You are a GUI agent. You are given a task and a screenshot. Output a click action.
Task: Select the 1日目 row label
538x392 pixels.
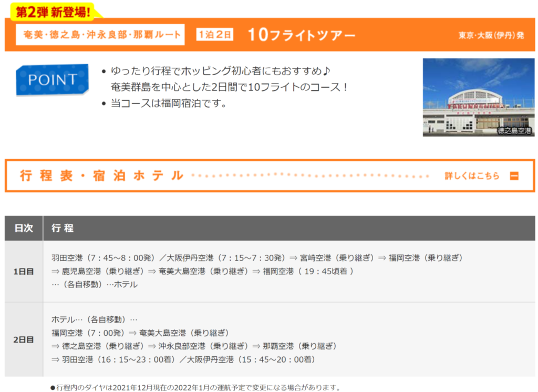click(24, 271)
